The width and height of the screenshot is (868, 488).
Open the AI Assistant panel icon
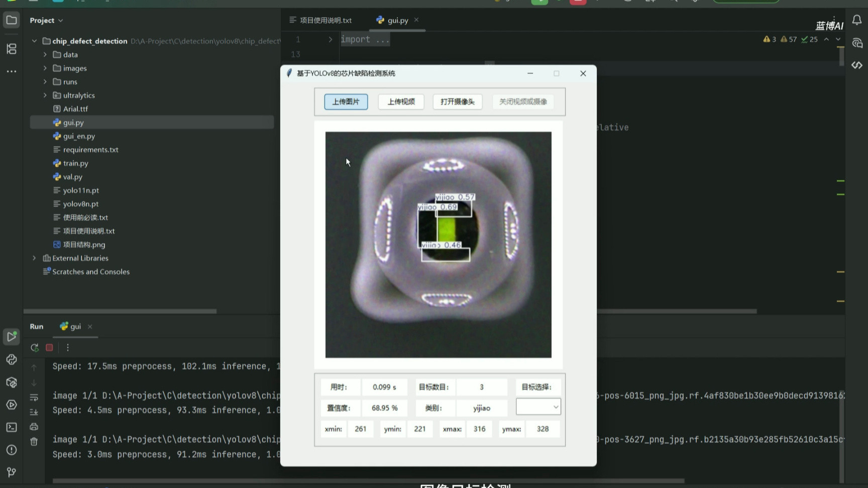[857, 44]
